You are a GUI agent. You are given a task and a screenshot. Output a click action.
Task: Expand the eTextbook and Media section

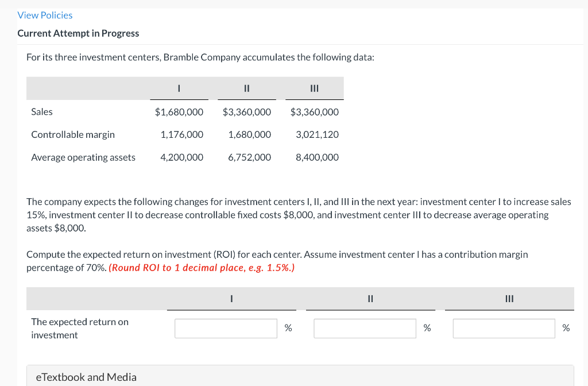[85, 377]
